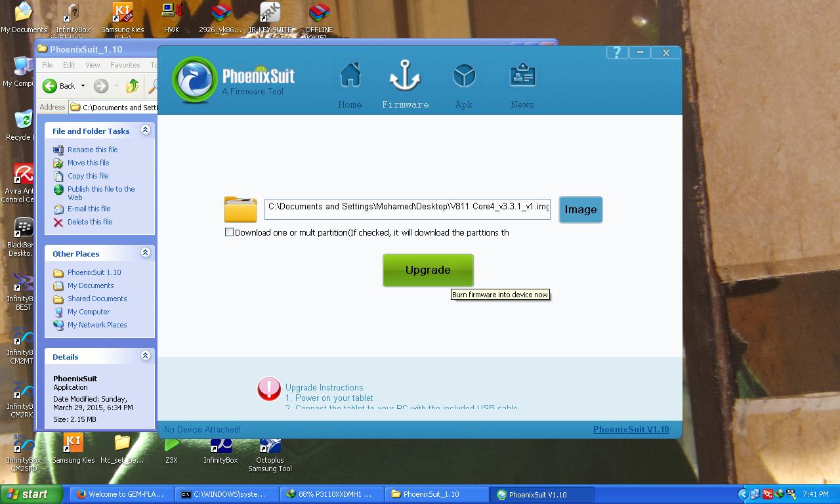Screen dimensions: 840x504
Task: Click the PhoenixSuit help question mark button
Action: pyautogui.click(x=617, y=53)
